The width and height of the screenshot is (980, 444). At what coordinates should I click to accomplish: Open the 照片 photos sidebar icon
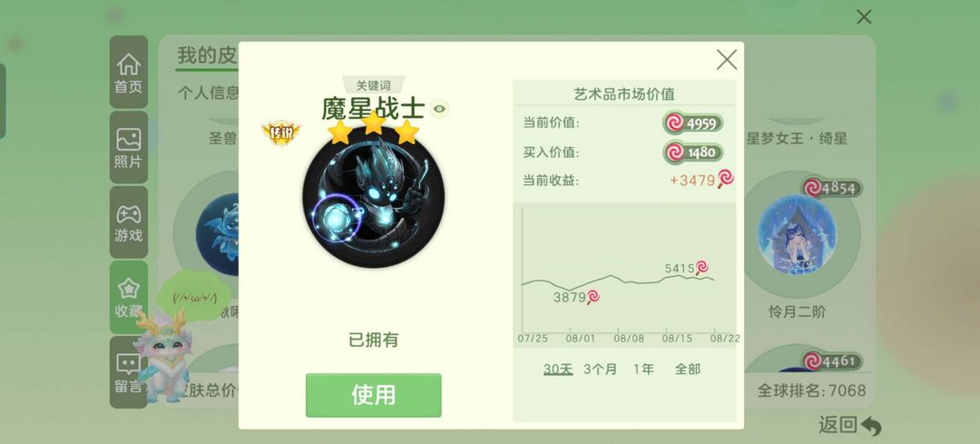click(x=129, y=148)
